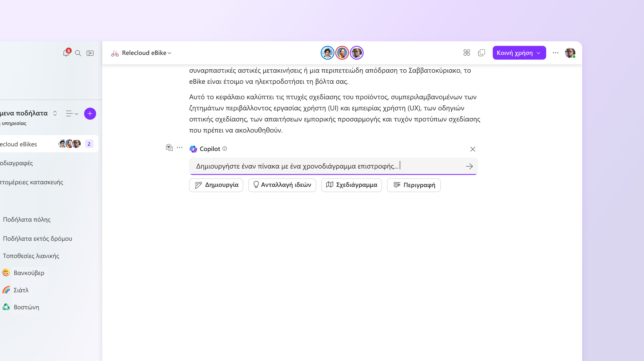Open Ποδήλατα εκτός δρόμου in sidebar
This screenshot has width=644, height=361.
pos(38,239)
